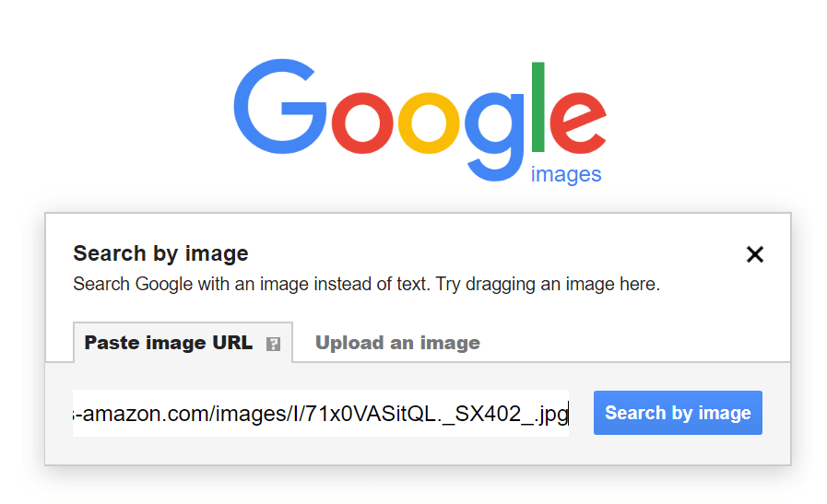Viewport: 827px width, 504px height.
Task: Click the Try dragging an image here sentence
Action: [x=548, y=284]
